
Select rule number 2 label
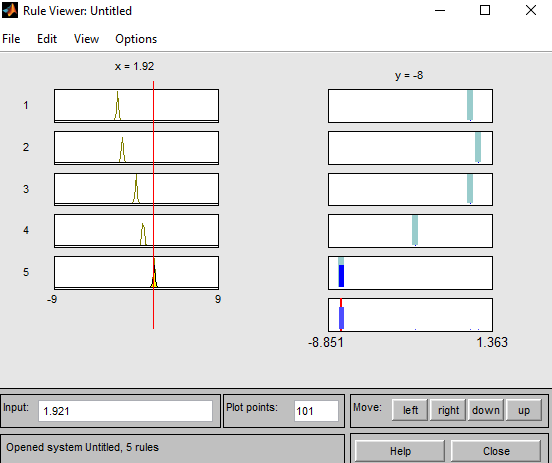pyautogui.click(x=26, y=147)
